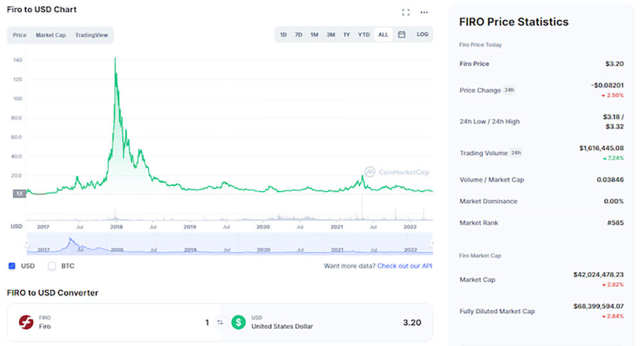Click the 'FIRO to USD Converter' heading
This screenshot has width=644, height=346.
tap(53, 293)
